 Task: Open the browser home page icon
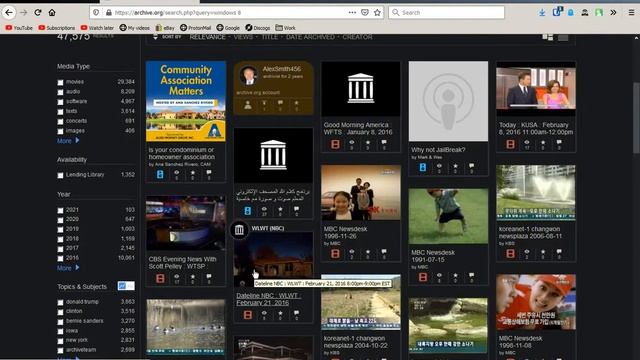pyautogui.click(x=52, y=13)
